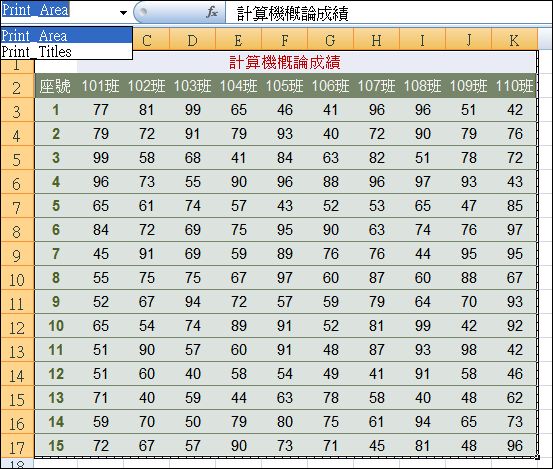The height and width of the screenshot is (469, 553).
Task: Select row 10 header
Action: pyautogui.click(x=17, y=278)
